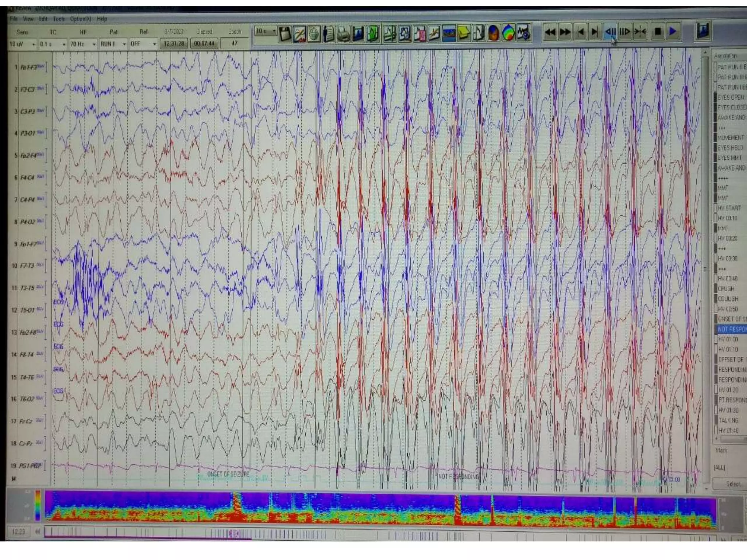Toggle the HV START annotation checkbox
The image size is (747, 560).
pos(716,208)
